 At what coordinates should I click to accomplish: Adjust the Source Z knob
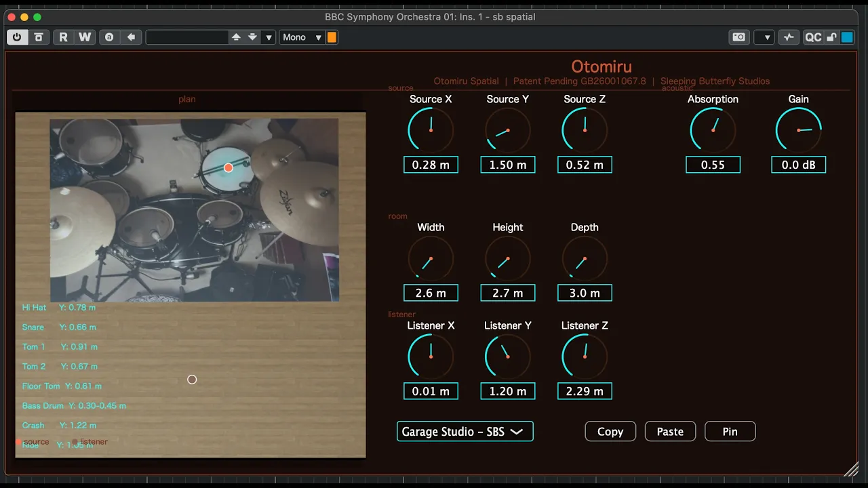585,129
